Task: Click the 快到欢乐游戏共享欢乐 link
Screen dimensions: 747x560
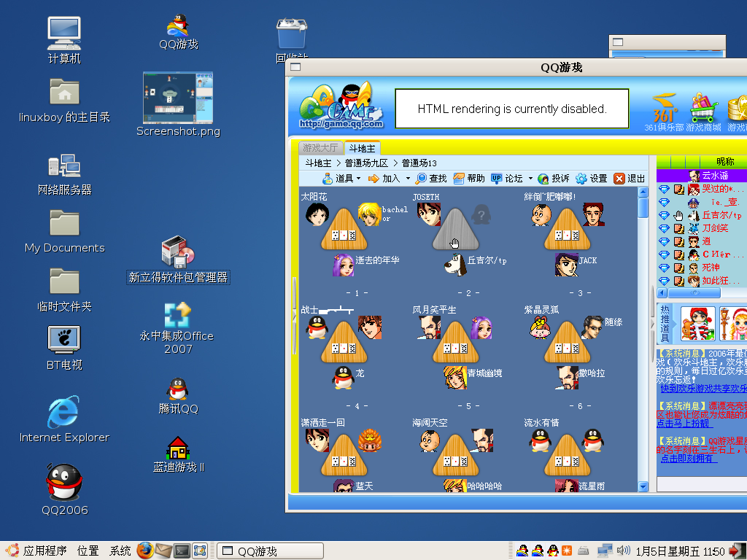Action: [704, 389]
